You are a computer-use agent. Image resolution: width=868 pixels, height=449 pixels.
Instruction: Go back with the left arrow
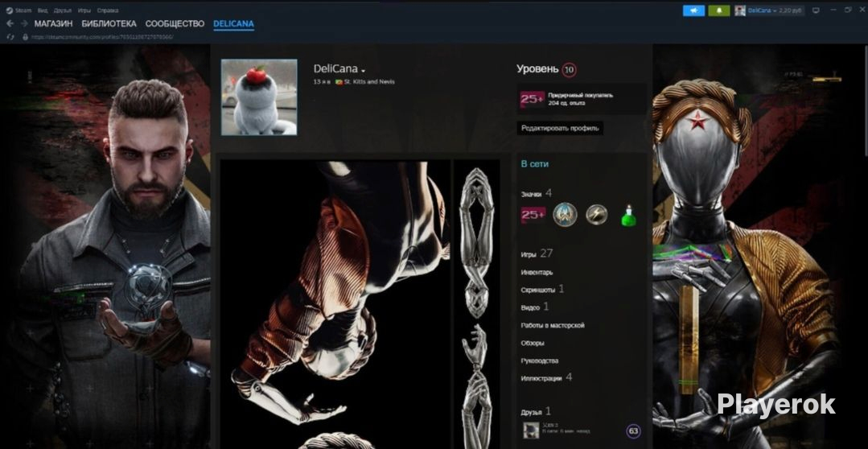pos(10,24)
